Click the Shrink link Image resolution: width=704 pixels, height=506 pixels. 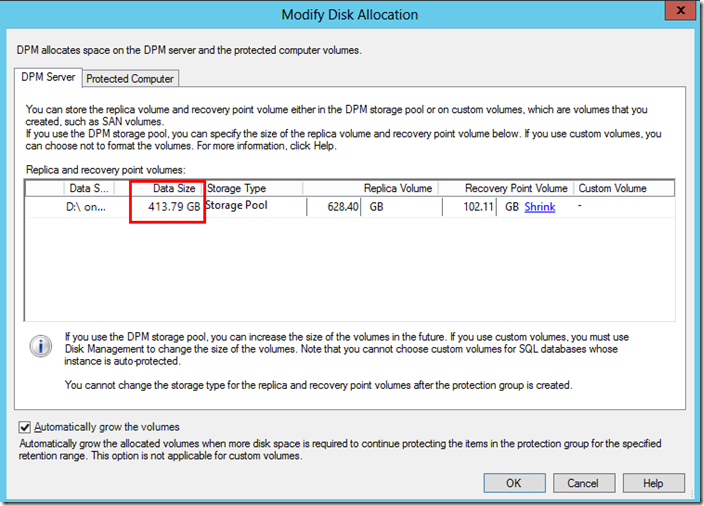coord(540,207)
